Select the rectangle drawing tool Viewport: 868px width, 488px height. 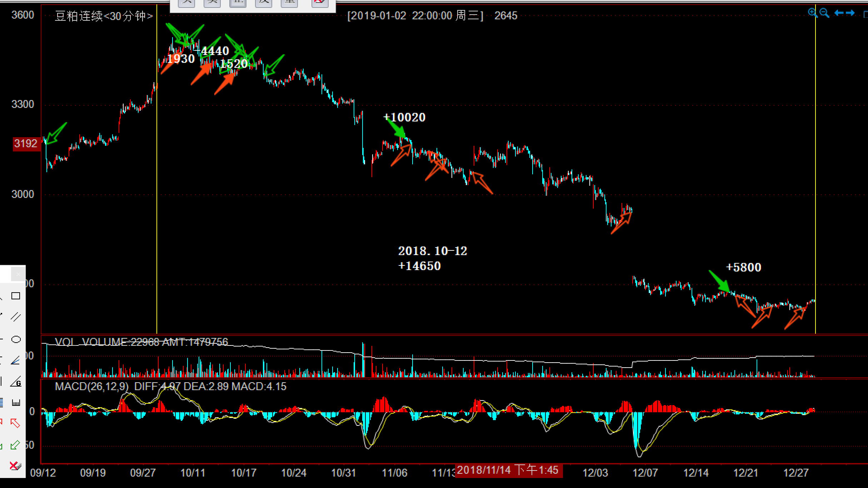pyautogui.click(x=16, y=296)
